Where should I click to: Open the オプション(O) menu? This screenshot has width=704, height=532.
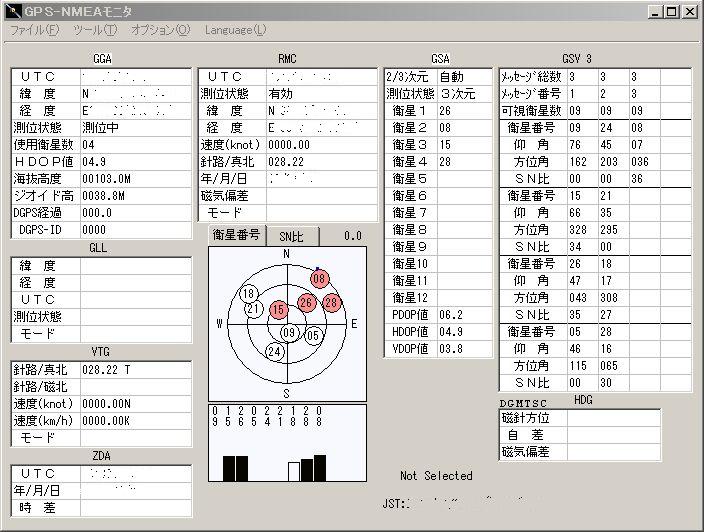160,30
